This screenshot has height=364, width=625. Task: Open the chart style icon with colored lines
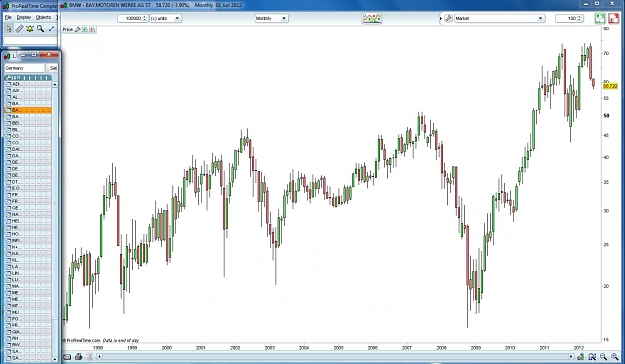point(371,18)
